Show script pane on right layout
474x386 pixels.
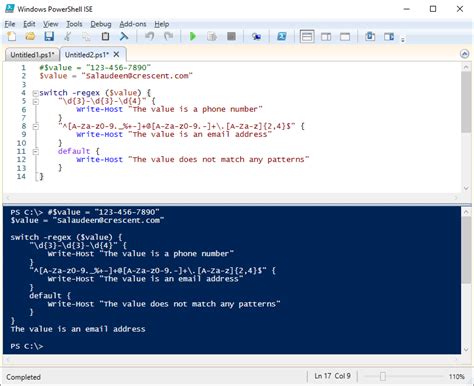tap(326, 36)
